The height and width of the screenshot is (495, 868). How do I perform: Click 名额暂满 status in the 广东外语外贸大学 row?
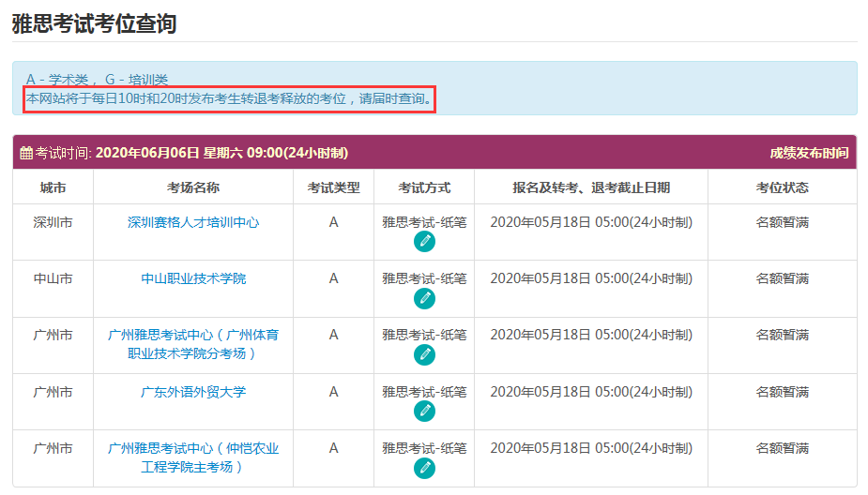pos(782,392)
